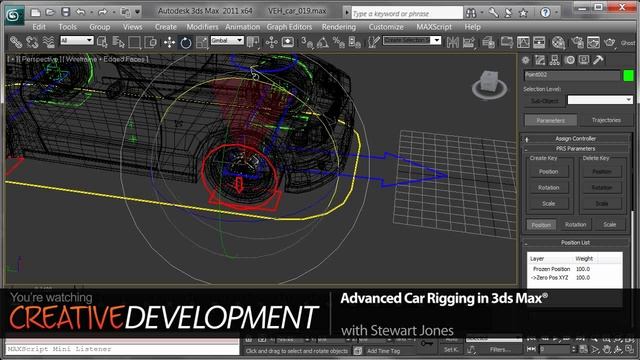Click the object name field Point002

tap(572, 75)
